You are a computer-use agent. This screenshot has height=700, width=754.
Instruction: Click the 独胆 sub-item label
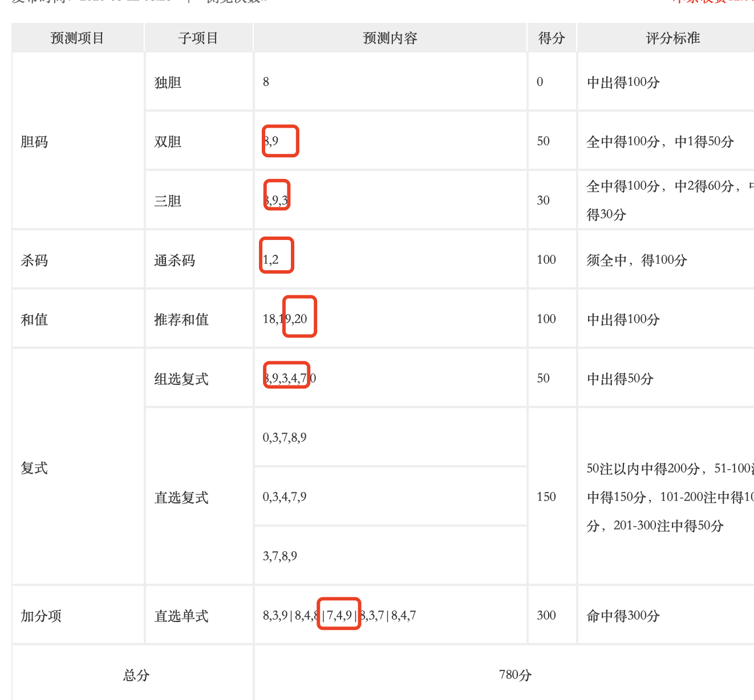click(168, 83)
